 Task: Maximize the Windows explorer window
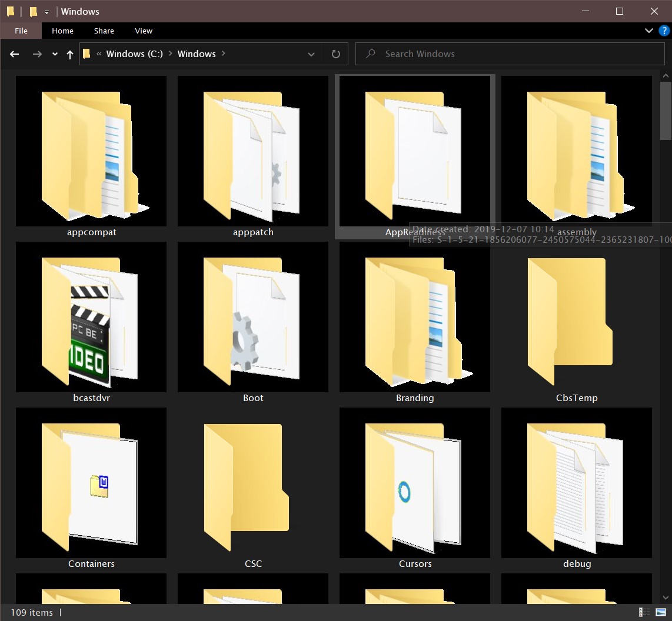(x=620, y=11)
